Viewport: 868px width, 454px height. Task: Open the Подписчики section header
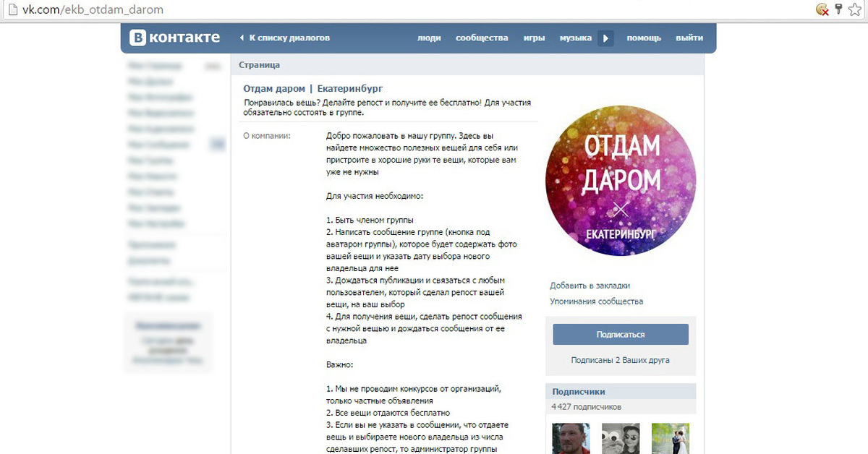click(579, 392)
